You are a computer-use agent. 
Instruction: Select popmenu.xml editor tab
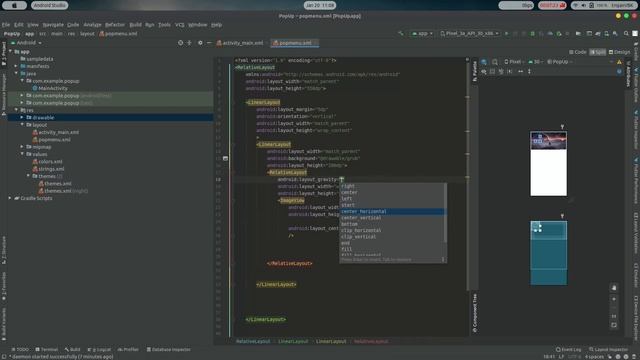(x=294, y=43)
